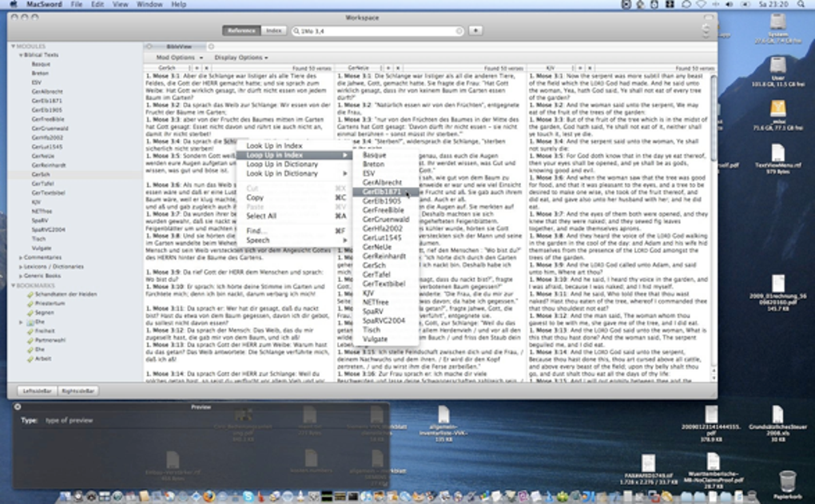Viewport: 815px width, 504px height.
Task: Pick Vulgate in the index submenu
Action: coord(385,339)
